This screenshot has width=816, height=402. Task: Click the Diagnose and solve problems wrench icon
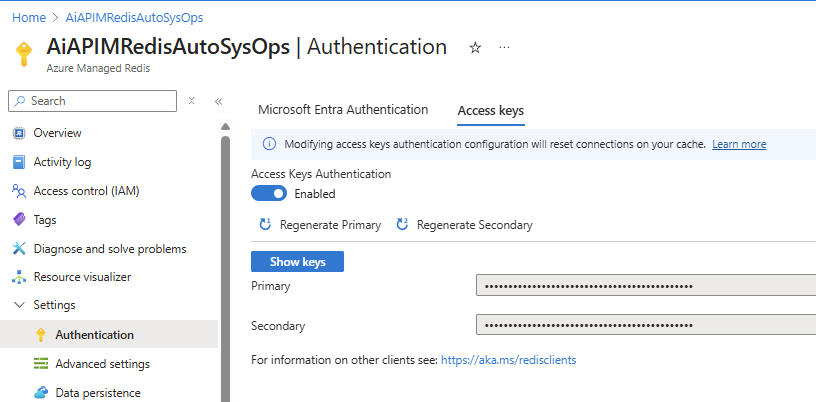coord(19,249)
